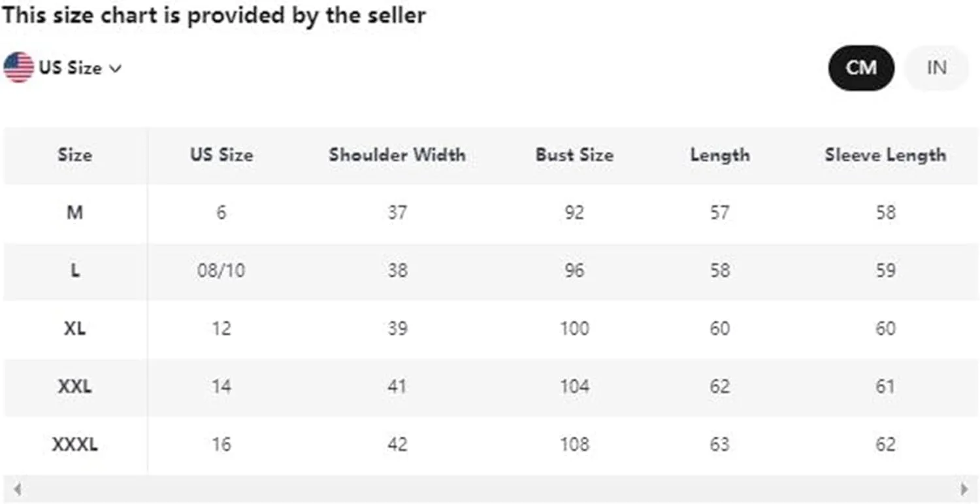Screen dimensions: 980x504
Task: Click the 08/10 US size cell
Action: click(x=221, y=270)
